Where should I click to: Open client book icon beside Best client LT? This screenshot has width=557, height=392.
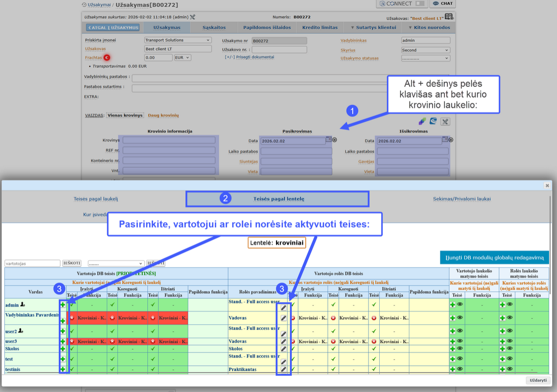[x=449, y=17]
